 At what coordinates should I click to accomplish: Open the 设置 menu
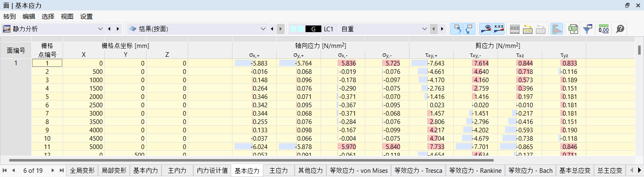[86, 16]
